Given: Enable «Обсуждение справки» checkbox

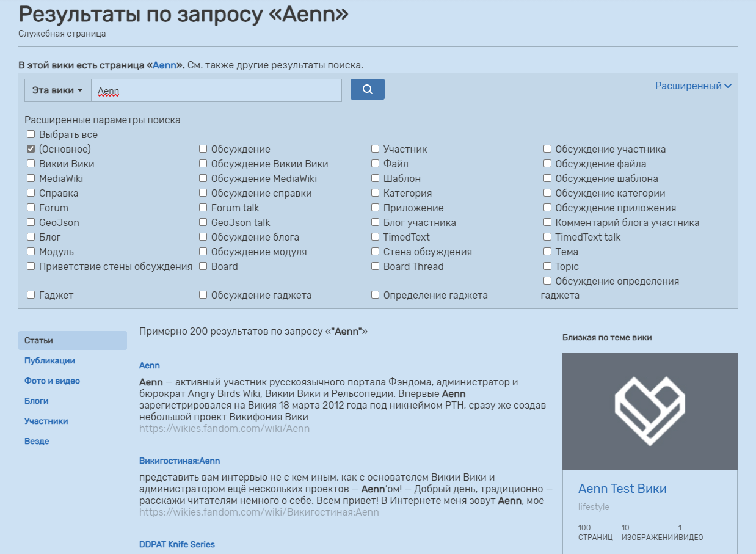Looking at the screenshot, I should pos(203,193).
